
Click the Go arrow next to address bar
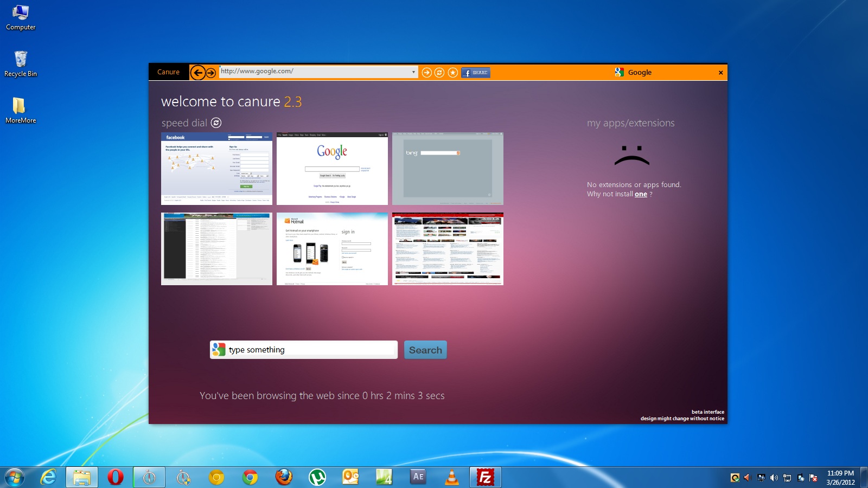click(427, 72)
